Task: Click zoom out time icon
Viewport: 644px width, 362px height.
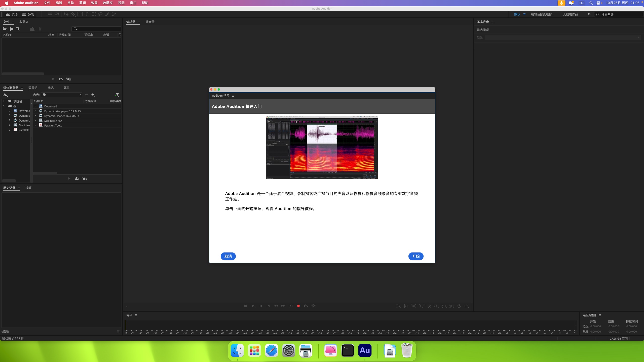Action: 421,306
